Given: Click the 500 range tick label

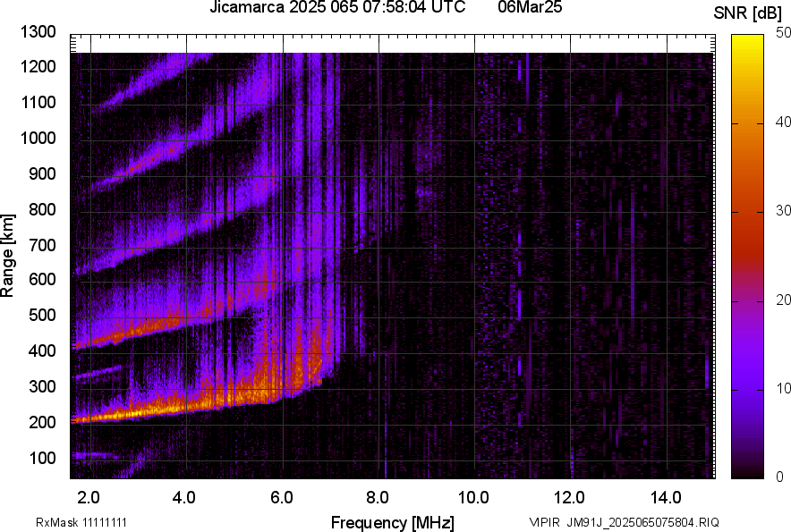Looking at the screenshot, I should [43, 316].
